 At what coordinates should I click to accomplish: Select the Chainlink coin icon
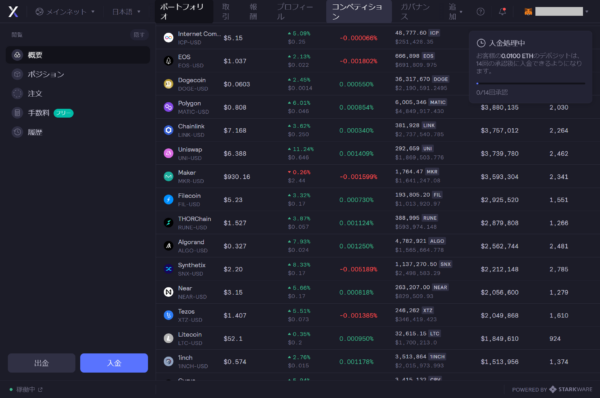[x=168, y=130]
